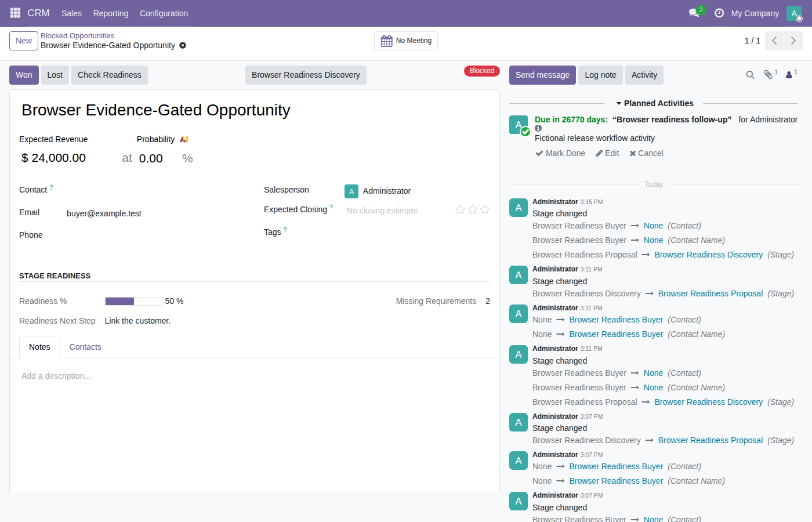Click the activity info icon
This screenshot has width=812, height=522.
pyautogui.click(x=538, y=128)
